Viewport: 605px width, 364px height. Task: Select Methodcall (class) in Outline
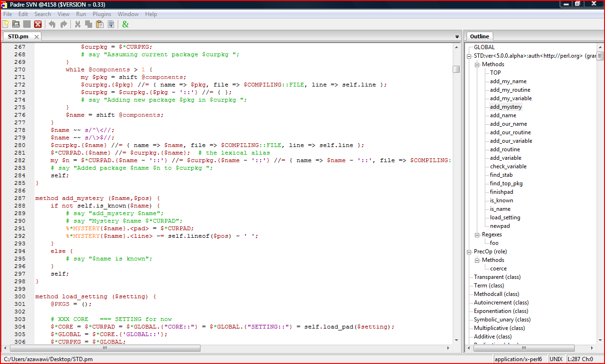click(497, 294)
